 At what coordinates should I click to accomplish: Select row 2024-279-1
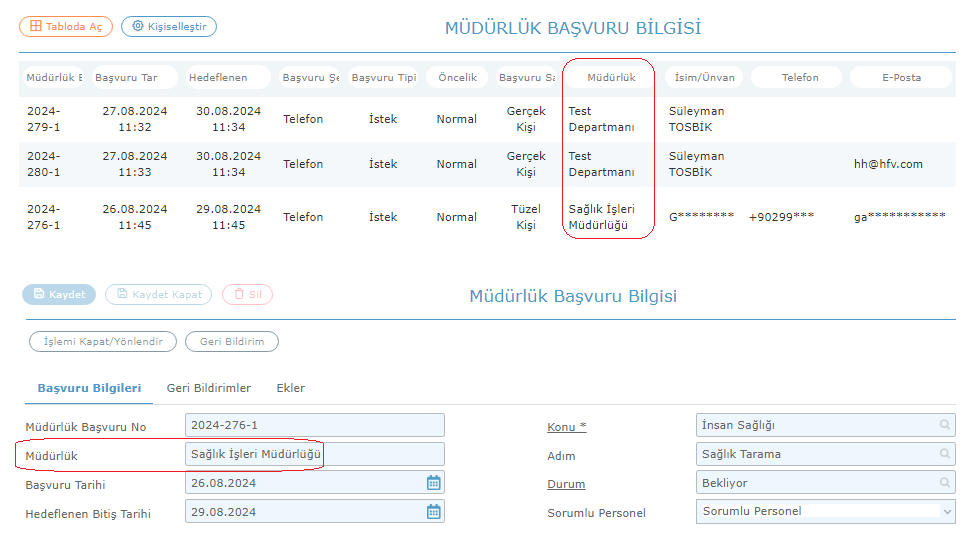[x=487, y=119]
